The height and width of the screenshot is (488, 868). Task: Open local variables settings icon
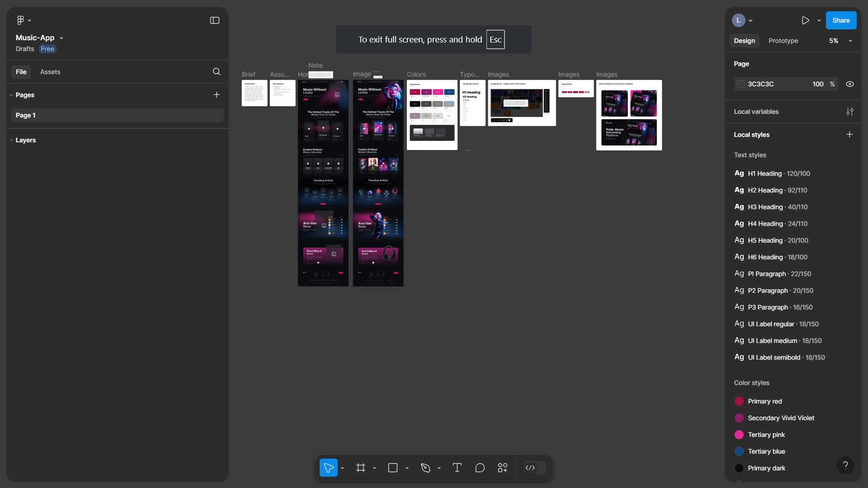850,112
